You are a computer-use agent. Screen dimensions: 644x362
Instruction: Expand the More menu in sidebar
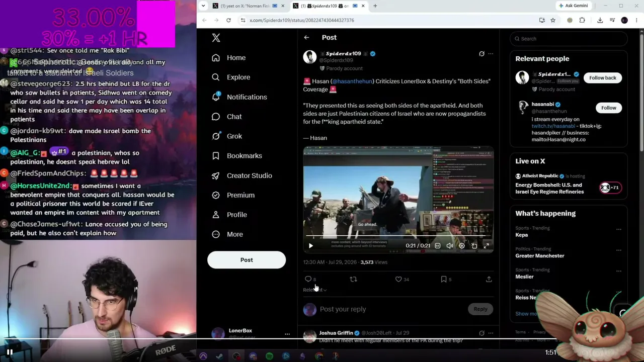pos(227,234)
